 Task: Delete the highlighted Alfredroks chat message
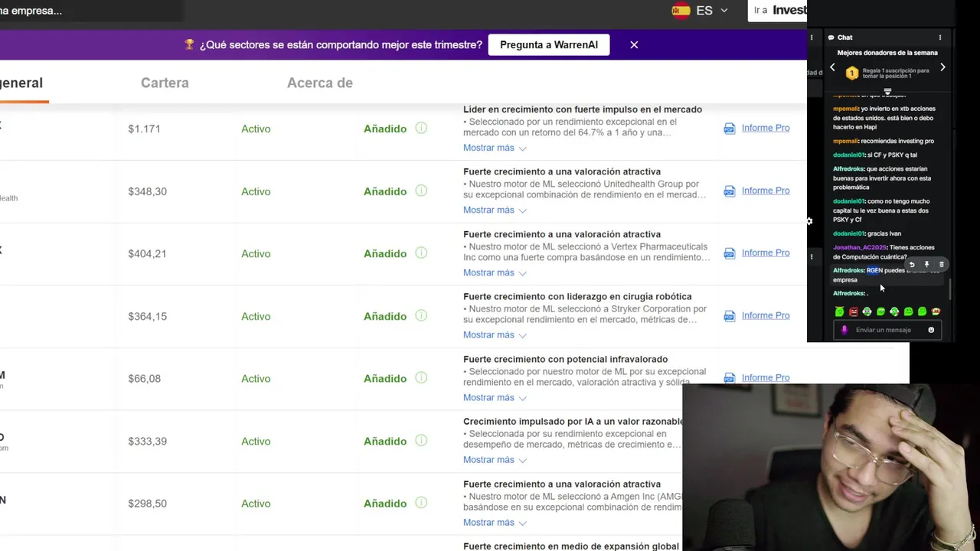click(942, 265)
